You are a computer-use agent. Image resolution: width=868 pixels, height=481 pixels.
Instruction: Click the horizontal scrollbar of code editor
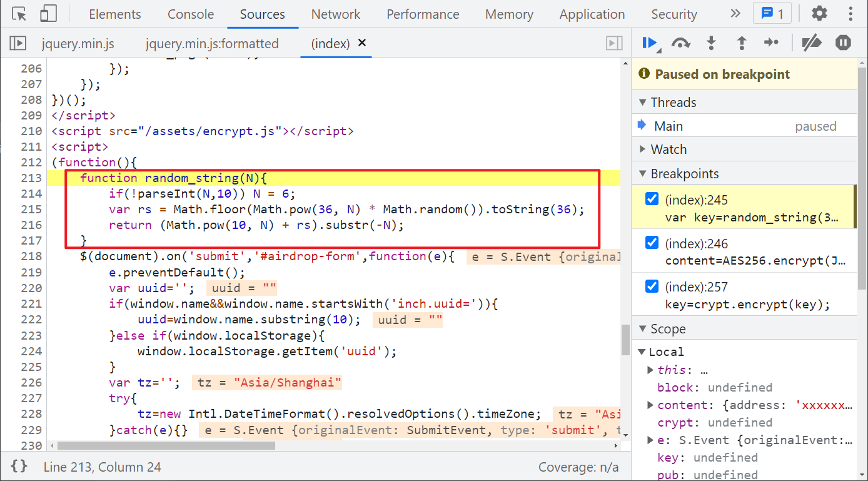coord(166,445)
